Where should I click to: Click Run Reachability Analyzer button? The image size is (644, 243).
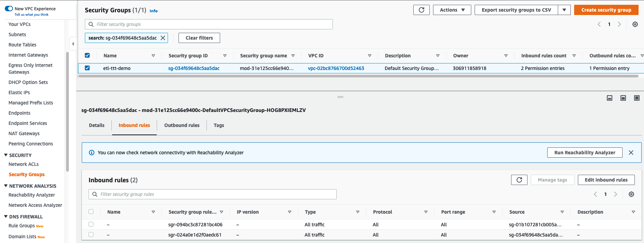[585, 153]
